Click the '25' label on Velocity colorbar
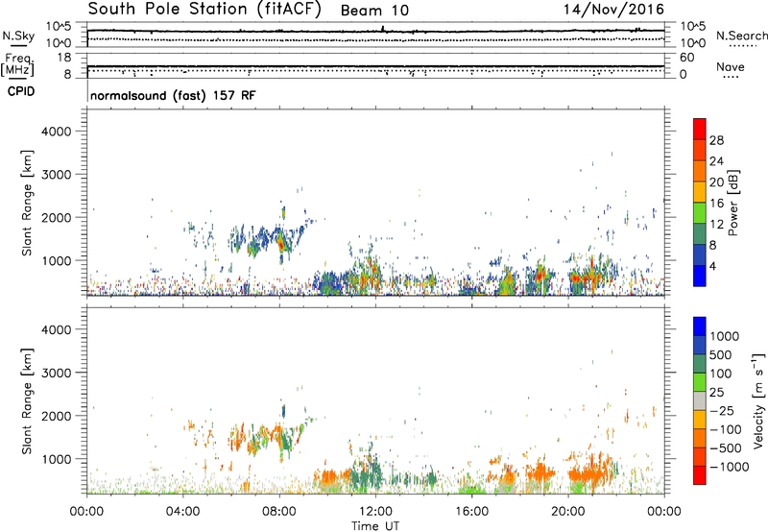This screenshot has height=532, width=768. pos(717,393)
